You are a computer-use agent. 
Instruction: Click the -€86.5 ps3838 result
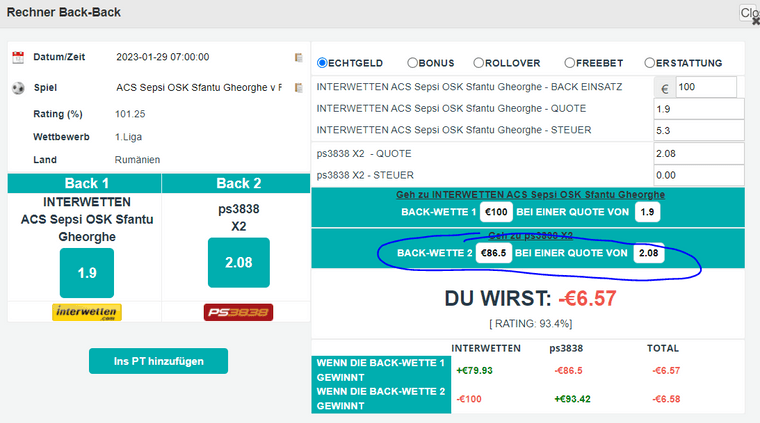pyautogui.click(x=569, y=371)
